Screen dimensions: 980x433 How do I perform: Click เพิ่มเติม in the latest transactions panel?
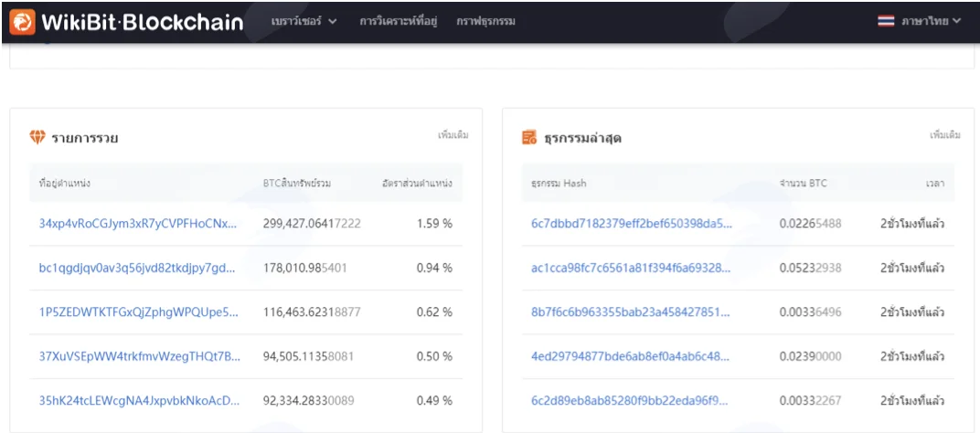click(x=945, y=135)
